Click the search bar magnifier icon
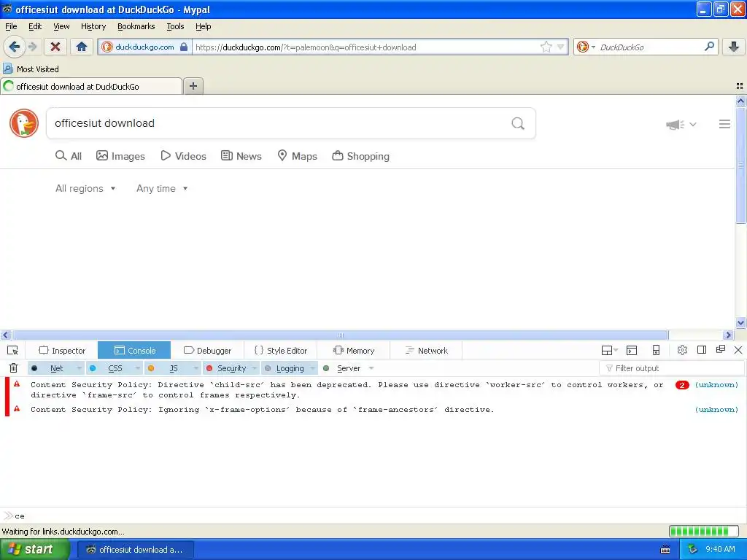 (709, 47)
